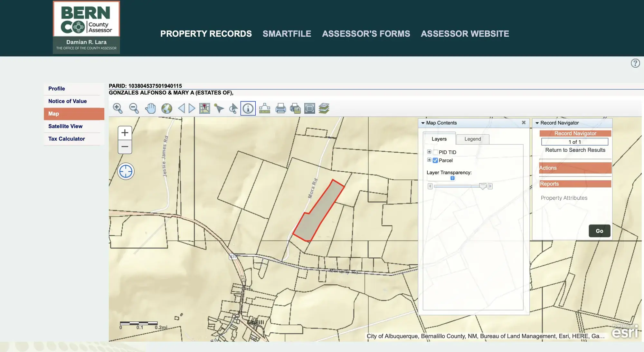Image resolution: width=644 pixels, height=352 pixels.
Task: Select the identify info tool
Action: coord(248,109)
